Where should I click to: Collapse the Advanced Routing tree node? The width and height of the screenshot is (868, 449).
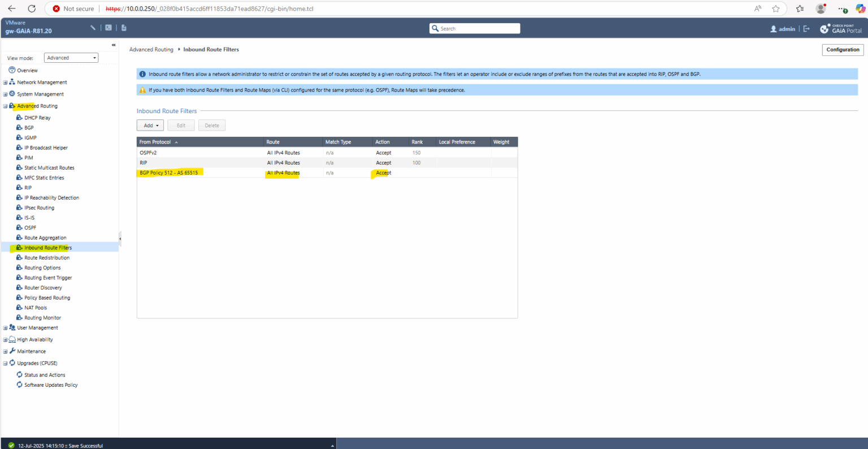pos(5,106)
